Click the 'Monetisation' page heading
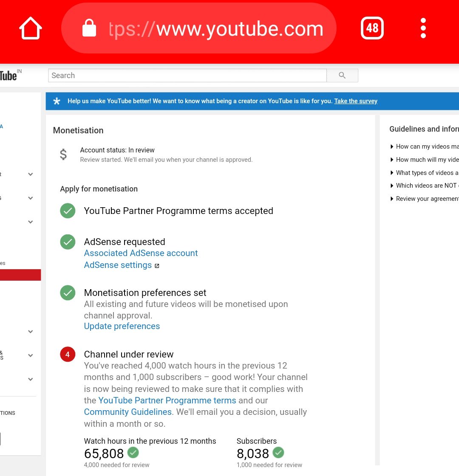 coord(78,130)
